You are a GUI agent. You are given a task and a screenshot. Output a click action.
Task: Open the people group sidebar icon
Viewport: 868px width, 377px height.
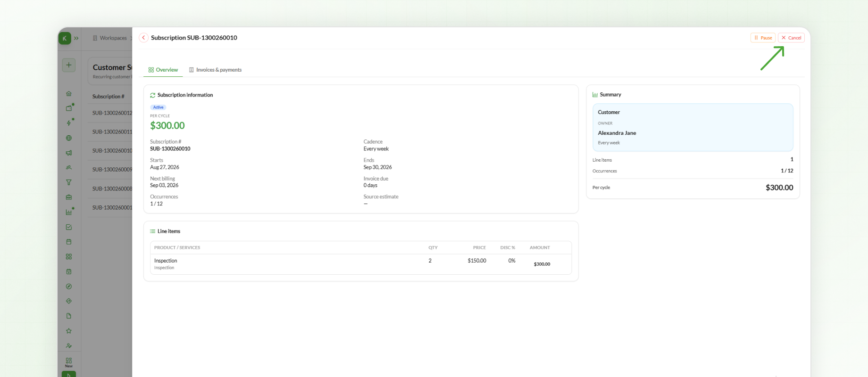coord(69,167)
